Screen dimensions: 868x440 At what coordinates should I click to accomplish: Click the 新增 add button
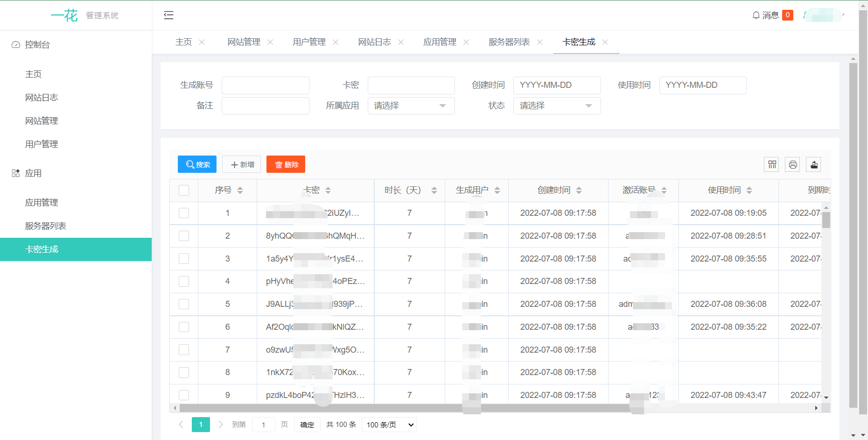click(x=241, y=164)
